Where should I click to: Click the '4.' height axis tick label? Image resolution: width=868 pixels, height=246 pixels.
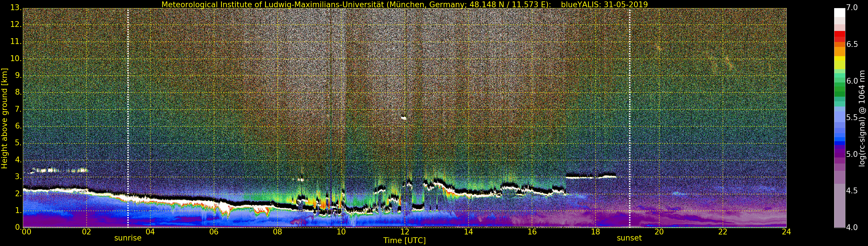point(18,160)
